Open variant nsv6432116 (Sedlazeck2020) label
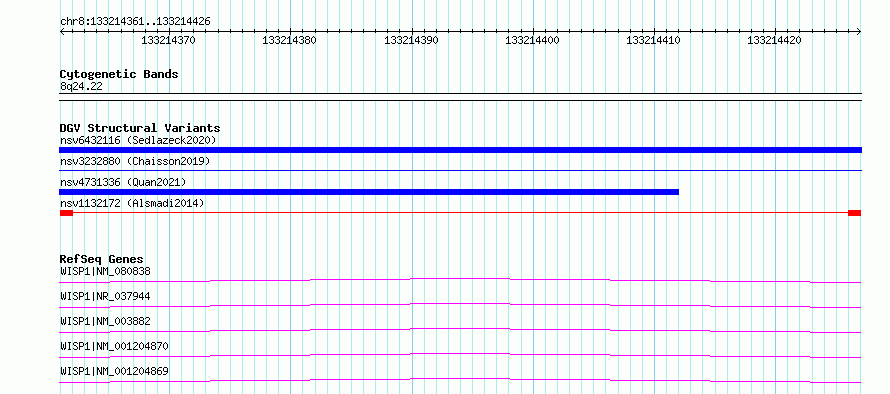This screenshot has height=394, width=890. point(138,140)
